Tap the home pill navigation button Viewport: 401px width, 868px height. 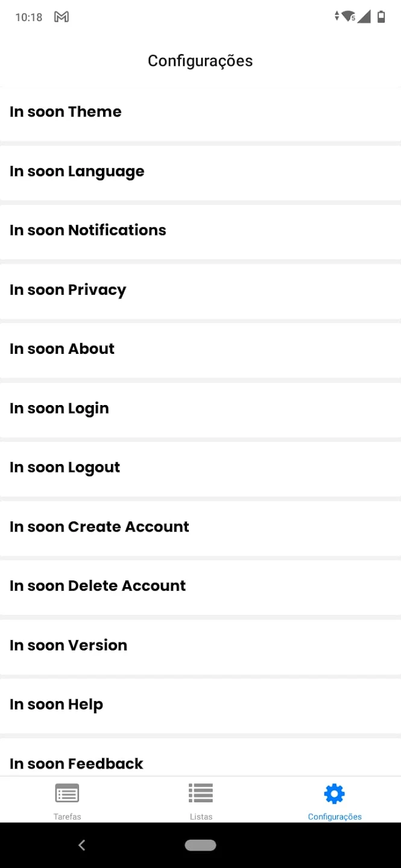click(200, 845)
